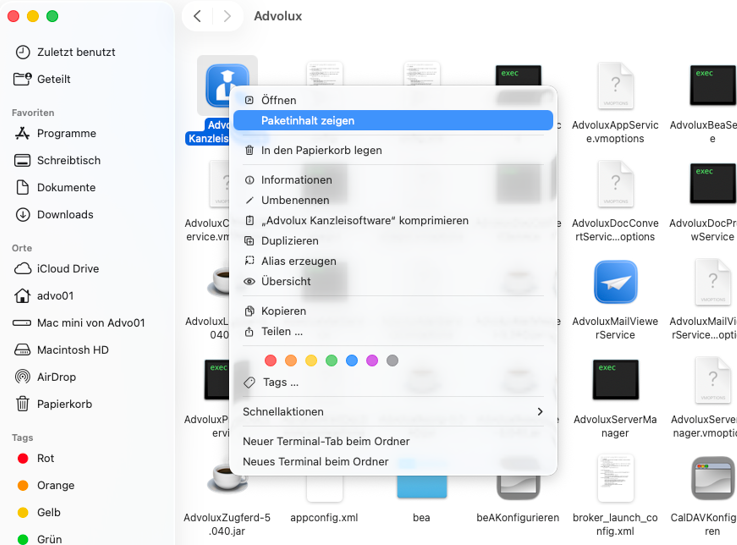Filter by the Orange tag in sidebar

[x=55, y=485]
